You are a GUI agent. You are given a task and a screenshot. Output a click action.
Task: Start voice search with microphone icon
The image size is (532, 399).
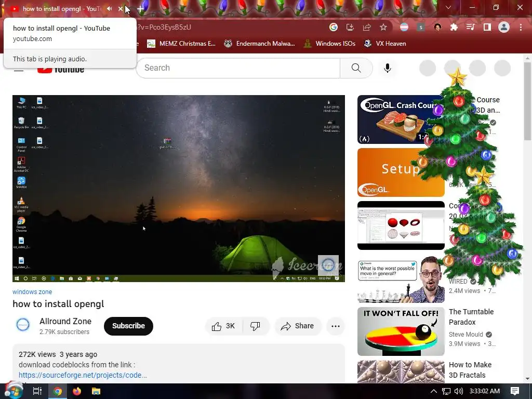[387, 68]
